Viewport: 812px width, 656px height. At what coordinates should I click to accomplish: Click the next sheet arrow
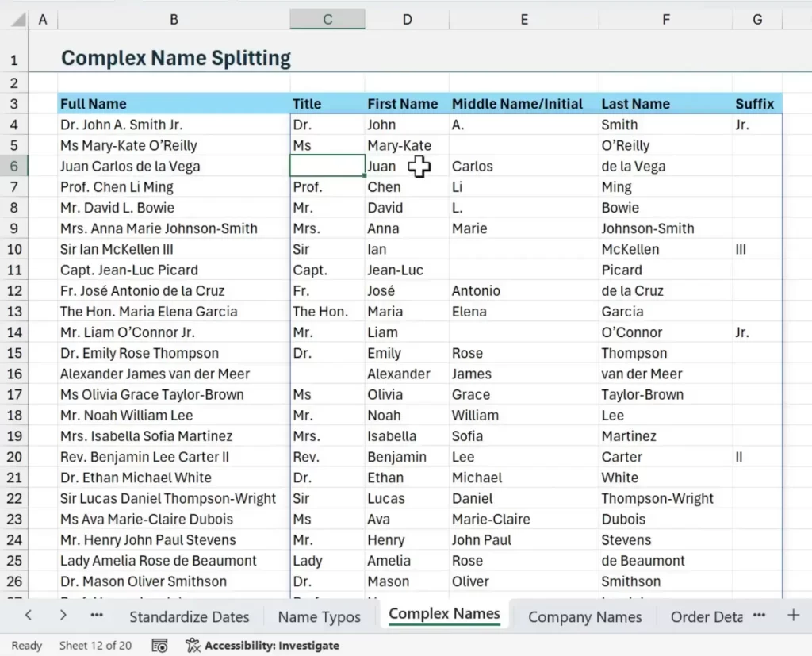coord(63,615)
